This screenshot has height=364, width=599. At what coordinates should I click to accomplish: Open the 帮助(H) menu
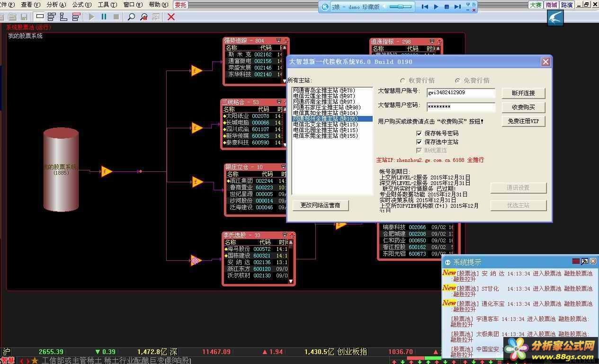click(159, 4)
